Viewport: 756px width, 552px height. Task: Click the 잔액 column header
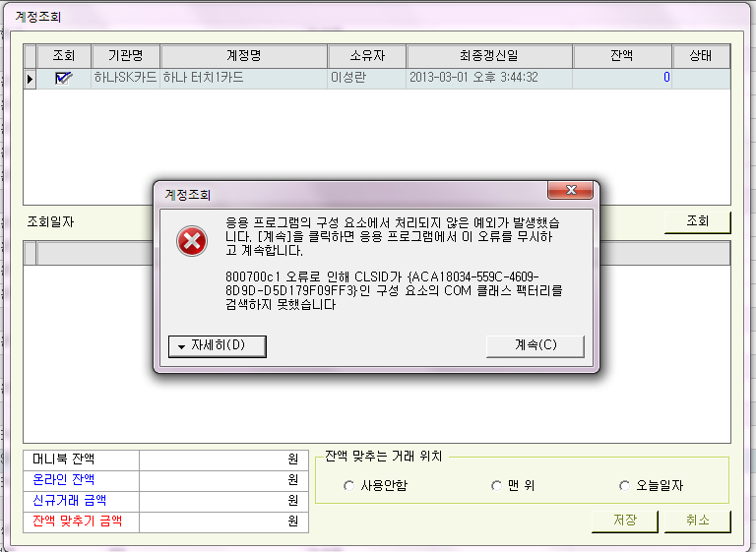click(x=622, y=56)
